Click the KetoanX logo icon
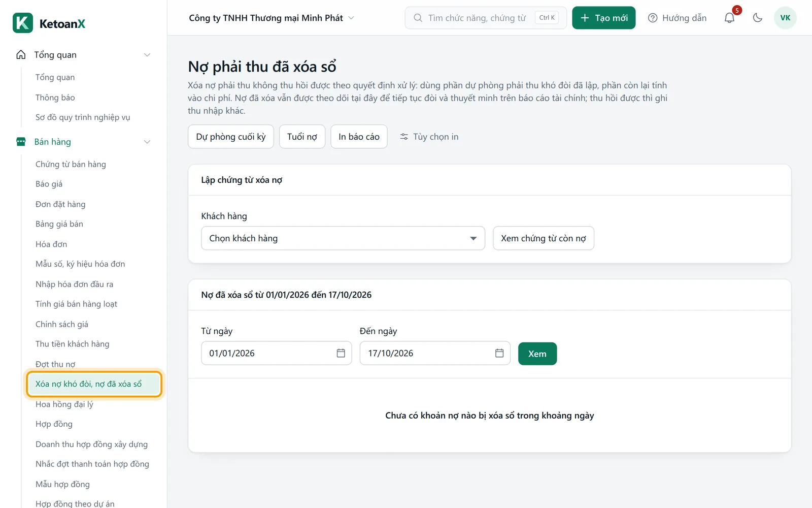 click(x=23, y=23)
